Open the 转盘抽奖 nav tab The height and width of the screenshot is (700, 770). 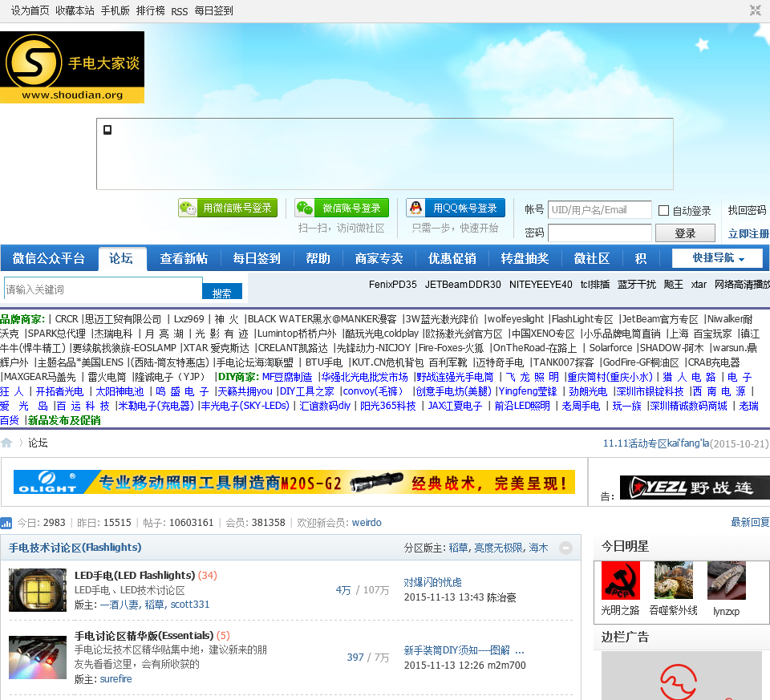525,258
